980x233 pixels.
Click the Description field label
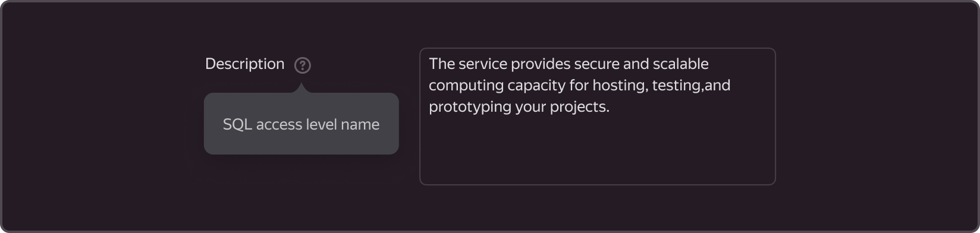coord(244,64)
